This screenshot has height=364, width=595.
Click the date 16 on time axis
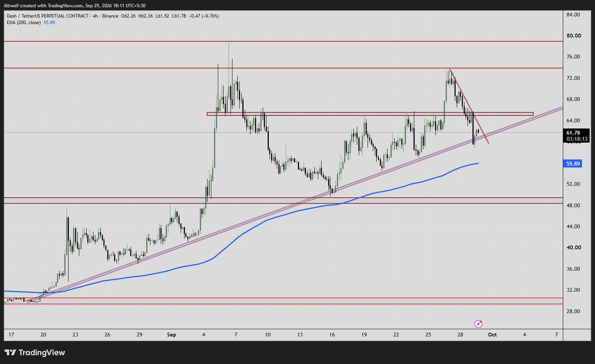(332, 335)
